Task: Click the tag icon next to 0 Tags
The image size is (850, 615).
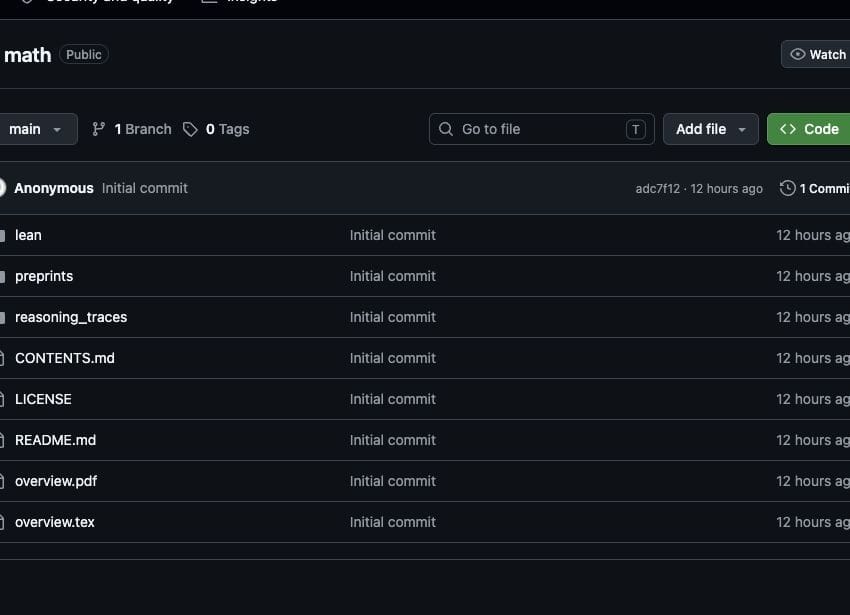Action: [x=190, y=129]
